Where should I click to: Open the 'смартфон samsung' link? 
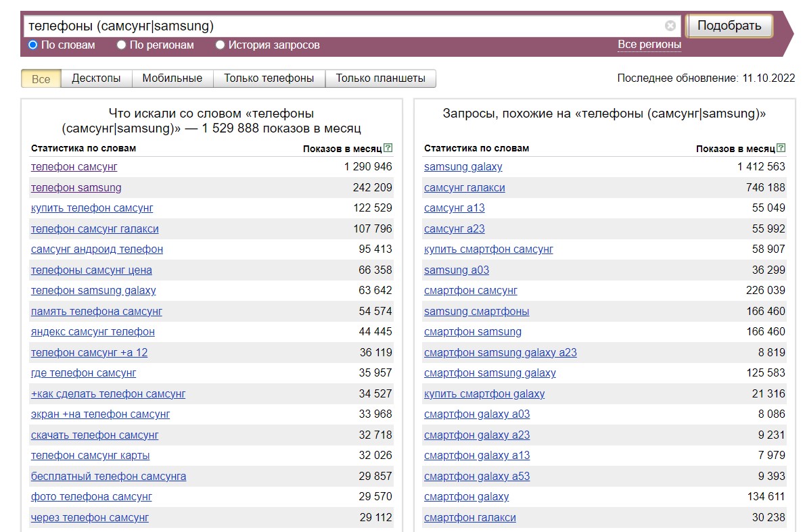473,332
